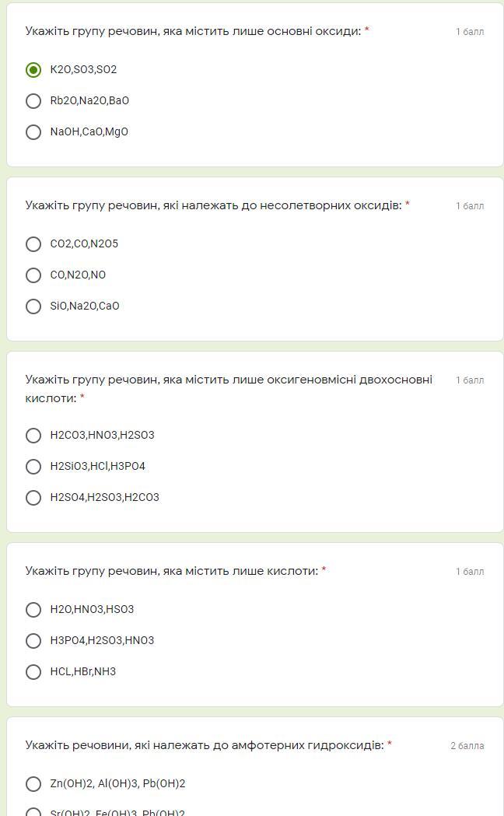Click the basic oxides question text
This screenshot has height=816, width=504.
(x=193, y=31)
